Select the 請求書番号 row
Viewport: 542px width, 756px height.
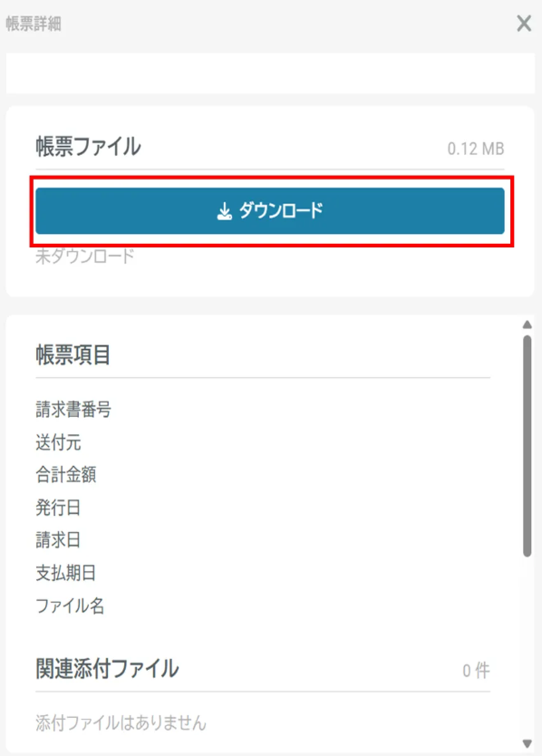263,410
